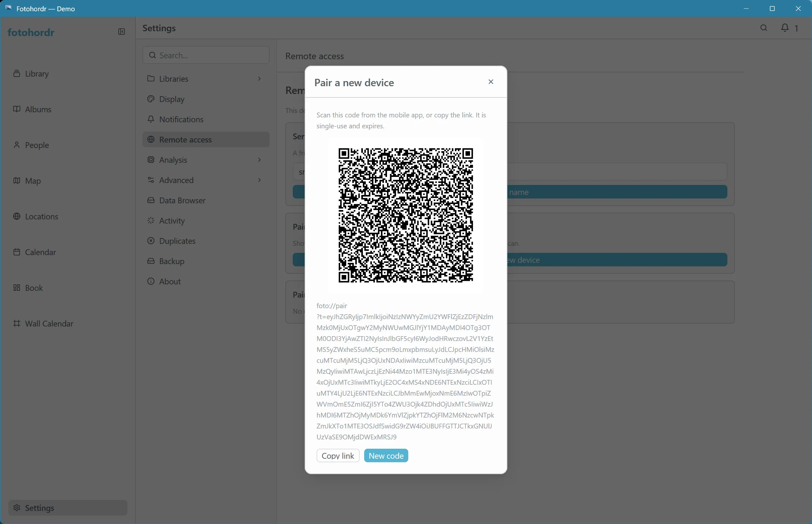The image size is (812, 524).
Task: Expand the Analysis chevron
Action: [x=259, y=160]
